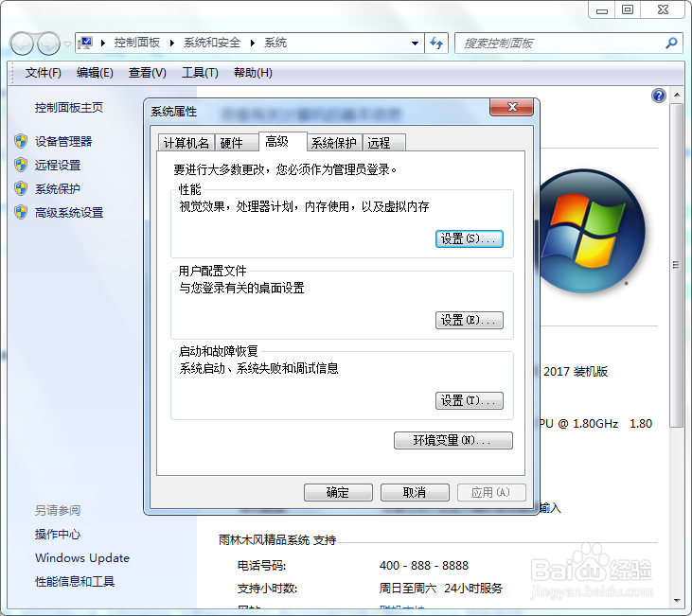The height and width of the screenshot is (616, 692).
Task: Click phone number 400 - 888 - 8888
Action: [424, 565]
